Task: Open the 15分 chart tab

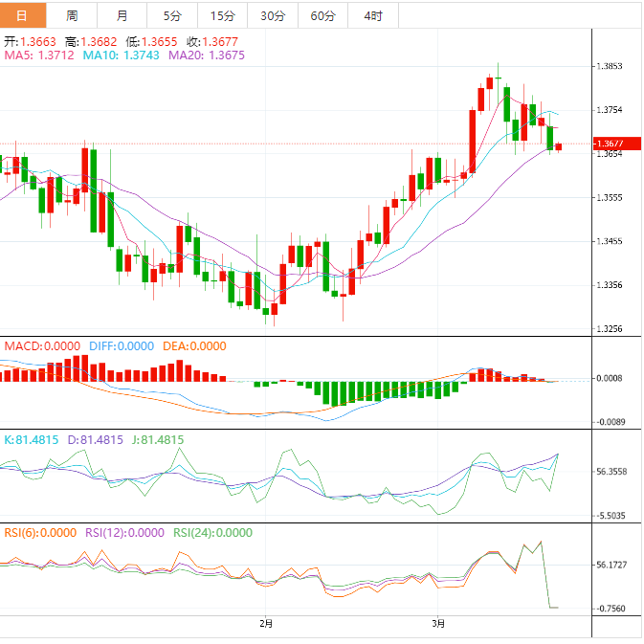Action: point(222,15)
